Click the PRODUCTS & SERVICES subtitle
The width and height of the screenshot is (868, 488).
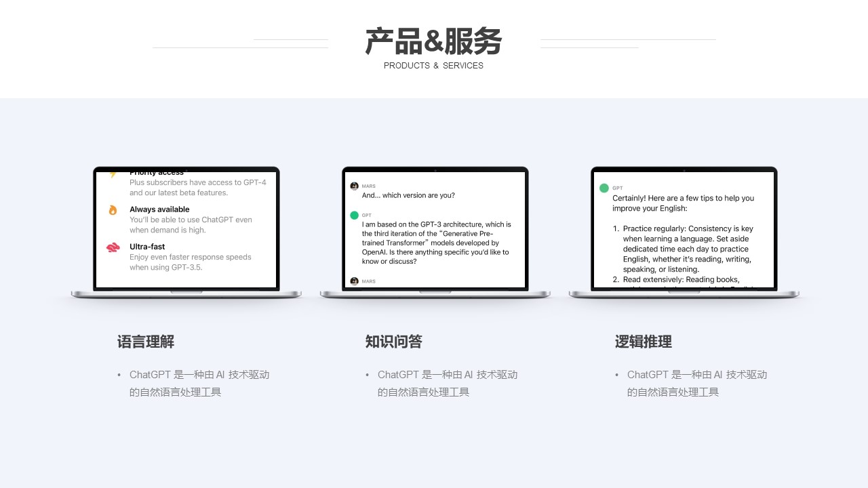coord(433,66)
